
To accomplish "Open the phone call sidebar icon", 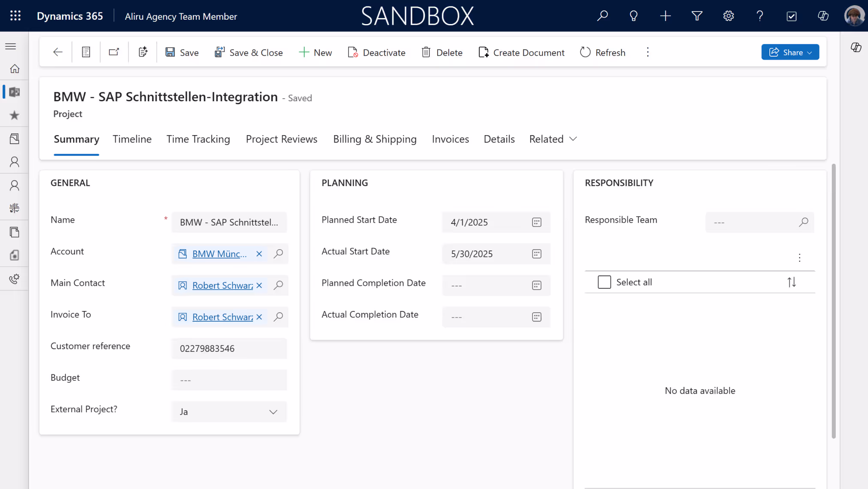I will [x=15, y=279].
